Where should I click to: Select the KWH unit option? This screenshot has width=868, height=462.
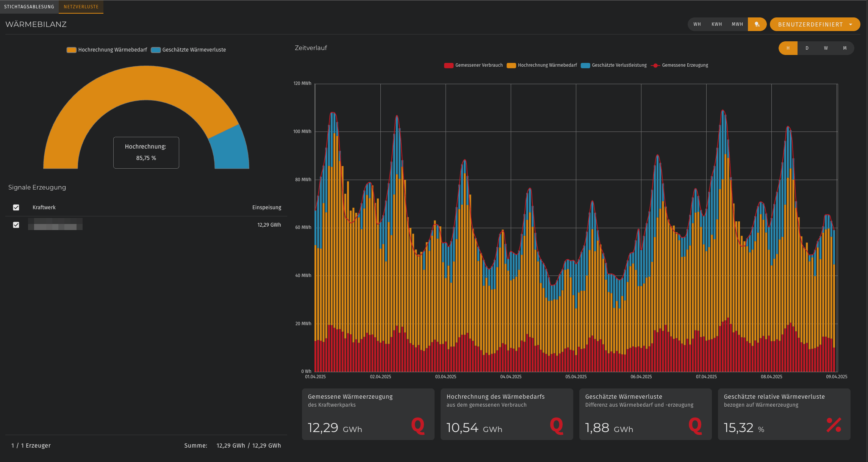716,24
